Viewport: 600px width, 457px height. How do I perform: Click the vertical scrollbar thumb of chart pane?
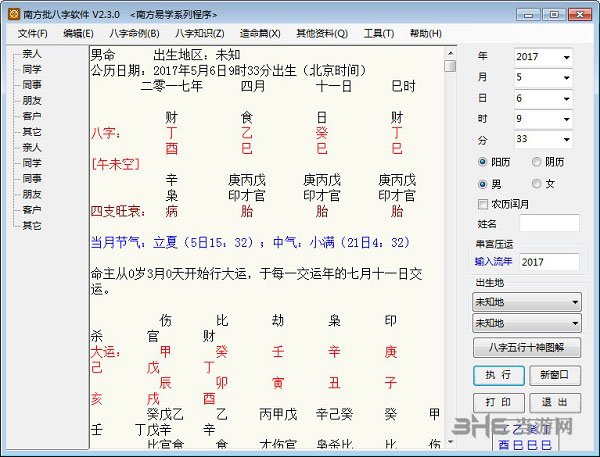pos(451,66)
